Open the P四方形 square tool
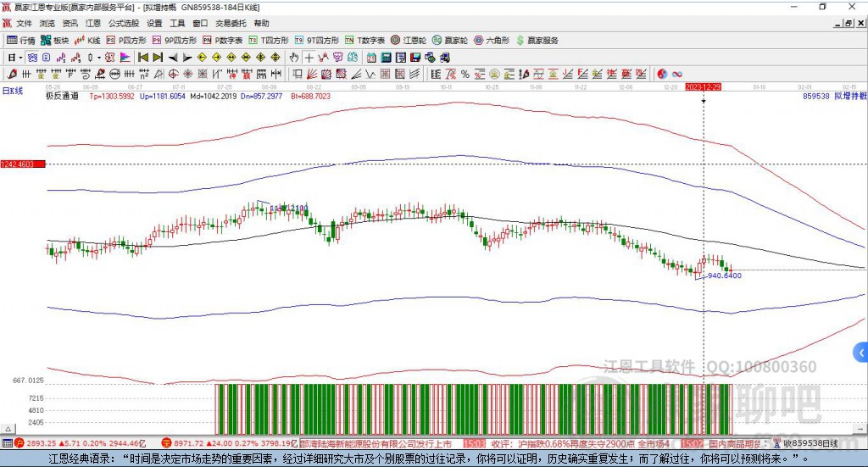The width and height of the screenshot is (868, 467). [x=126, y=40]
